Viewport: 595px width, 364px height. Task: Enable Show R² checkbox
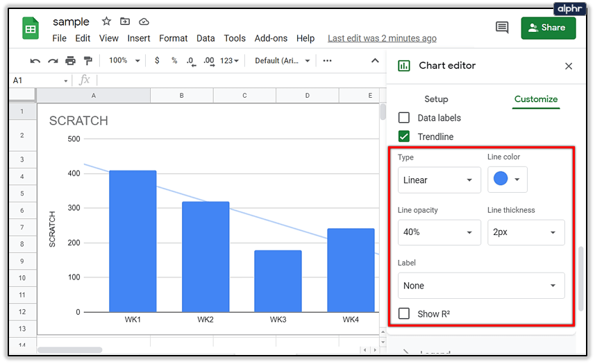[x=404, y=313]
